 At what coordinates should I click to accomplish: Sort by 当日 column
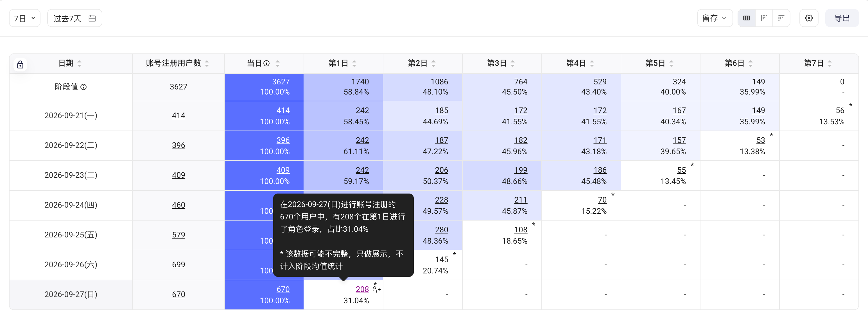[277, 63]
